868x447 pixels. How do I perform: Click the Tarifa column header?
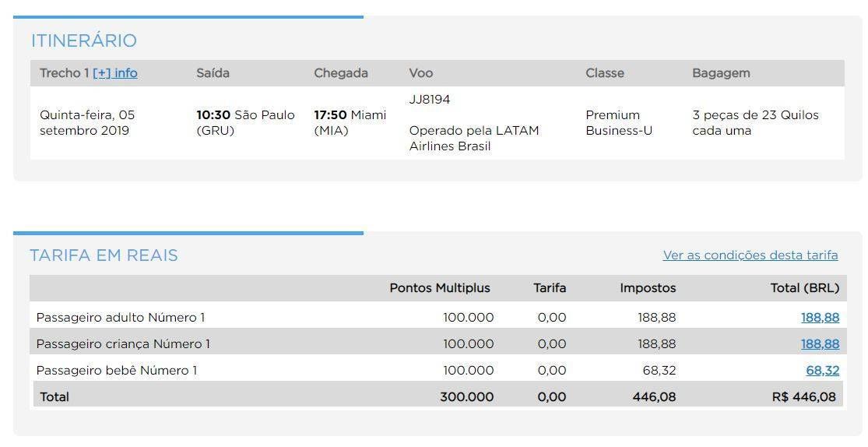(550, 288)
